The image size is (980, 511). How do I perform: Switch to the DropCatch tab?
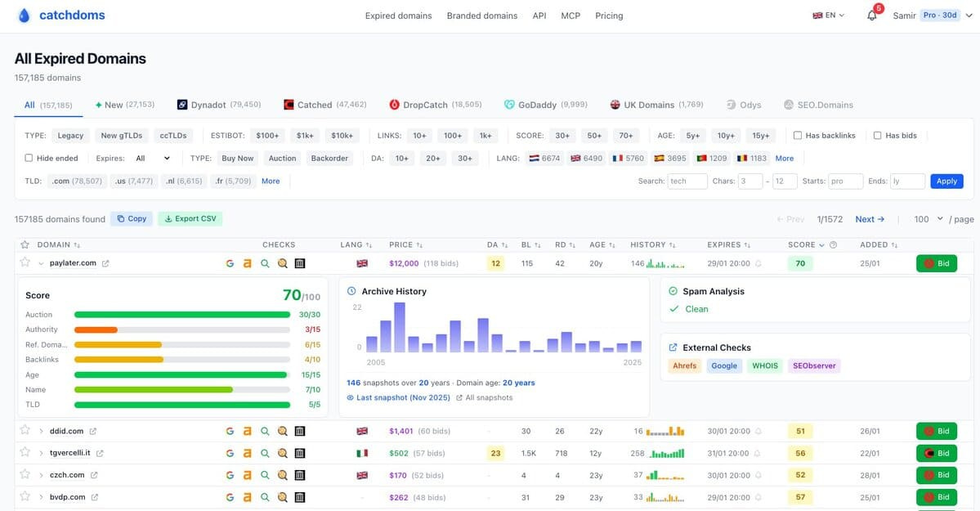(435, 105)
